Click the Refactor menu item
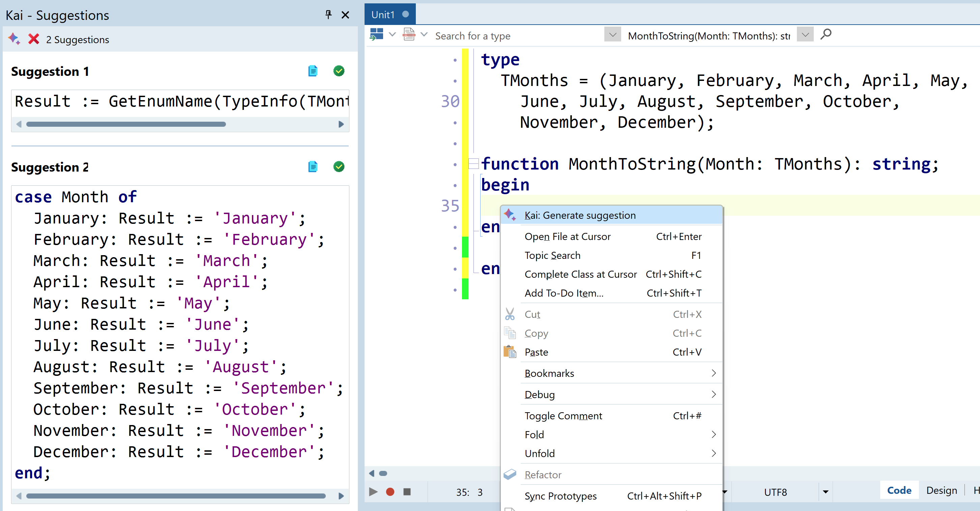The width and height of the screenshot is (980, 511). [x=612, y=475]
